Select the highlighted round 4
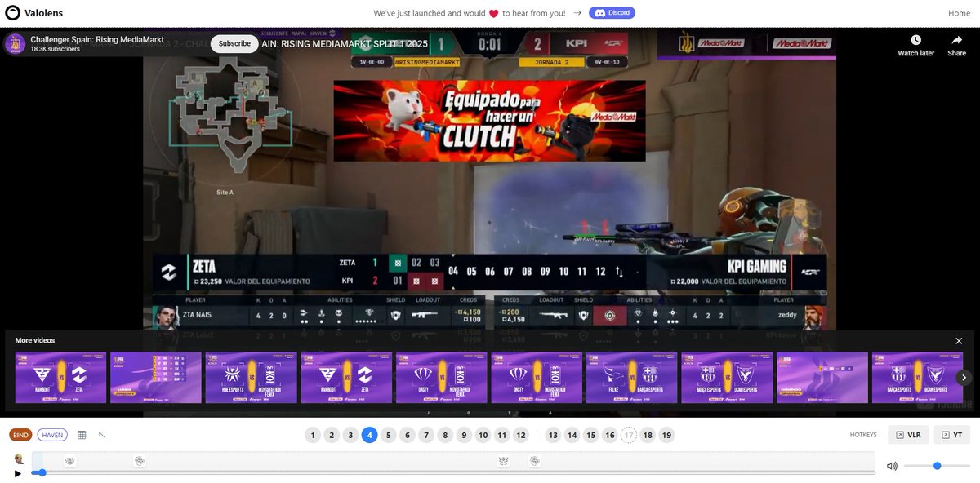Image resolution: width=980 pixels, height=483 pixels. click(x=369, y=435)
